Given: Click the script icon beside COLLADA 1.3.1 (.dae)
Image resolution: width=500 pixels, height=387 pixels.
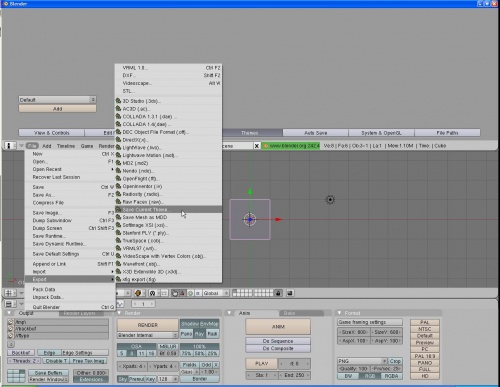Looking at the screenshot, I should (x=118, y=116).
